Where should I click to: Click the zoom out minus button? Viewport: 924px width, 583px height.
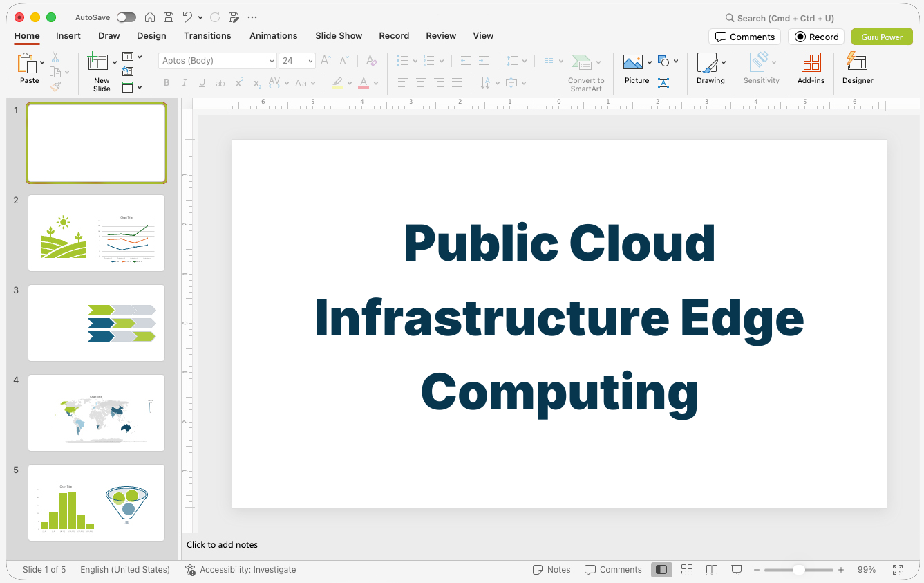(x=757, y=570)
